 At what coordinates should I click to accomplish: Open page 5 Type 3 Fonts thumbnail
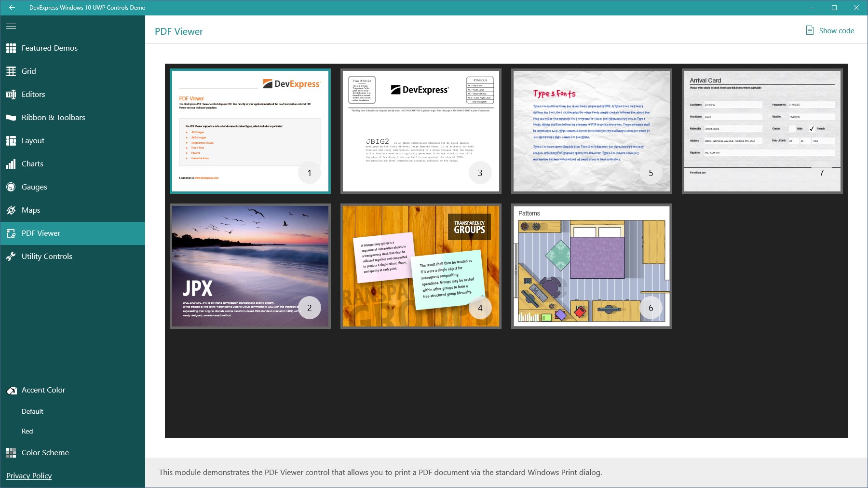coord(592,131)
